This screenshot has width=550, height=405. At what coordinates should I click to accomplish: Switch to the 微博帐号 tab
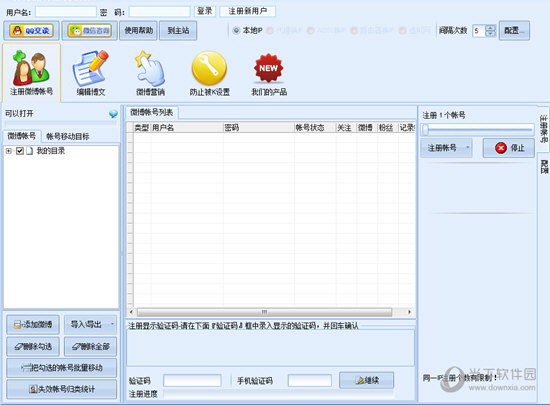pos(22,136)
